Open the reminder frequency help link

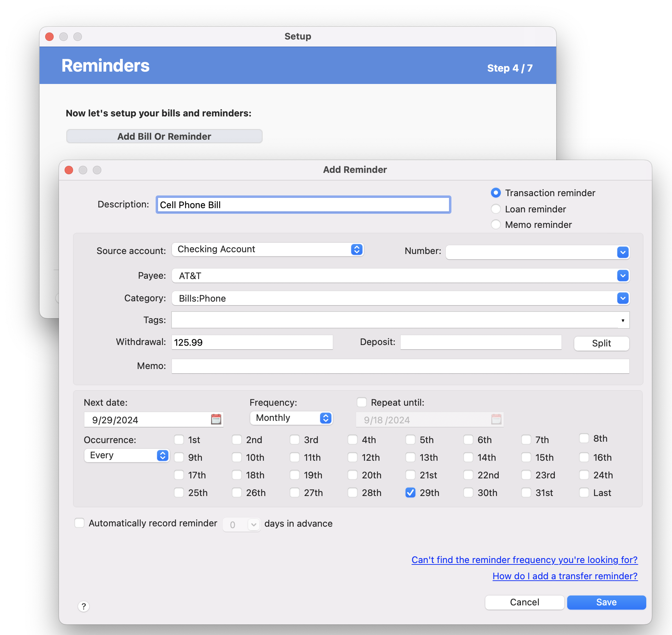pyautogui.click(x=524, y=560)
